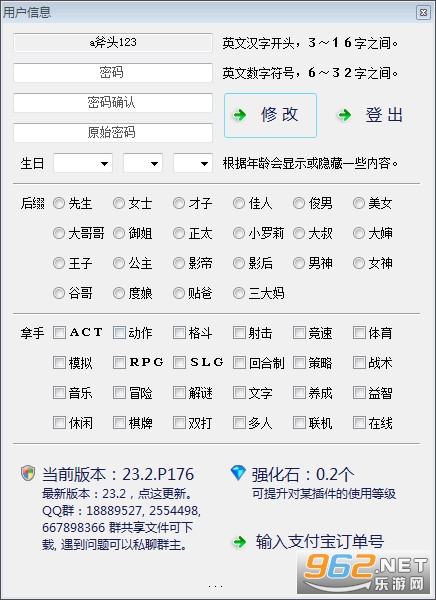Focus the 原始密码 input field
Viewport: 436px width, 600px height.
[x=113, y=132]
